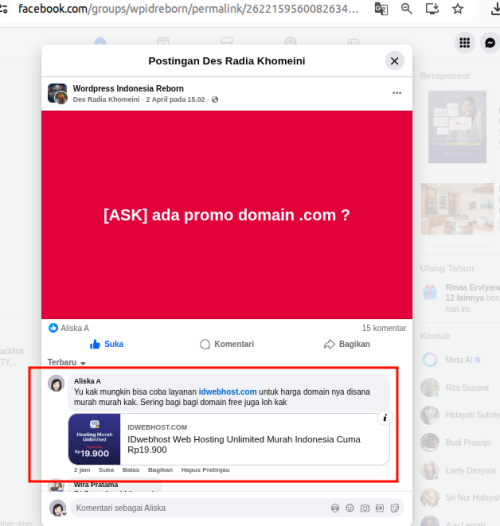This screenshot has width=500, height=526.
Task: Open Hidayah Sulisty contact
Action: tap(460, 415)
